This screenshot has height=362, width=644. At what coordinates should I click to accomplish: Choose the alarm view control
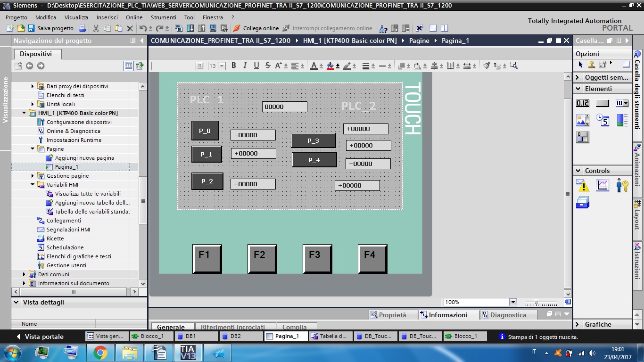583,185
